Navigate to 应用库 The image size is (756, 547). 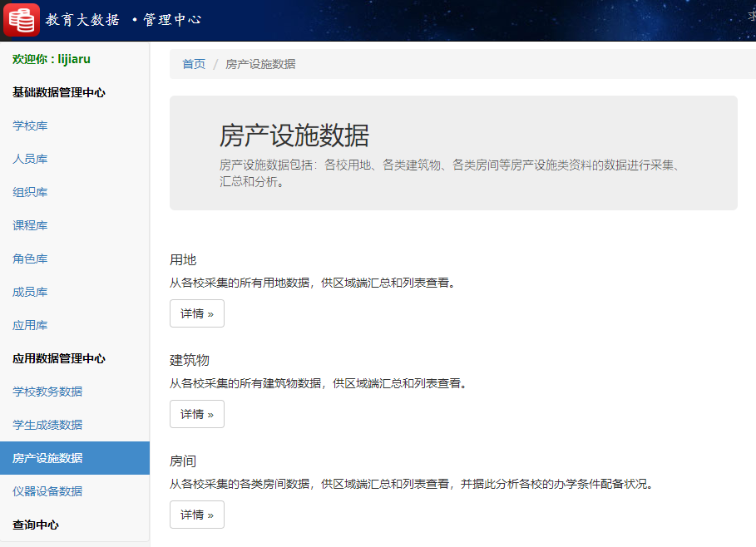(30, 325)
